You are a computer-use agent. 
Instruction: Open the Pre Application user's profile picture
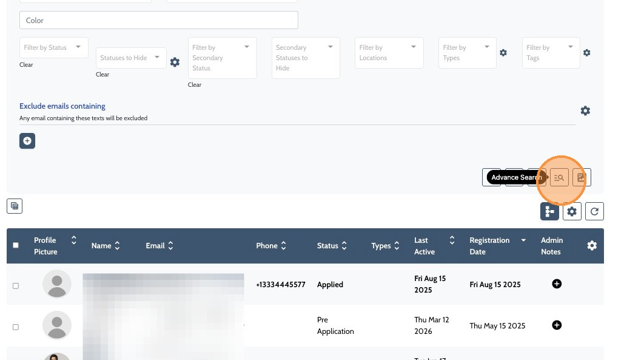click(57, 325)
